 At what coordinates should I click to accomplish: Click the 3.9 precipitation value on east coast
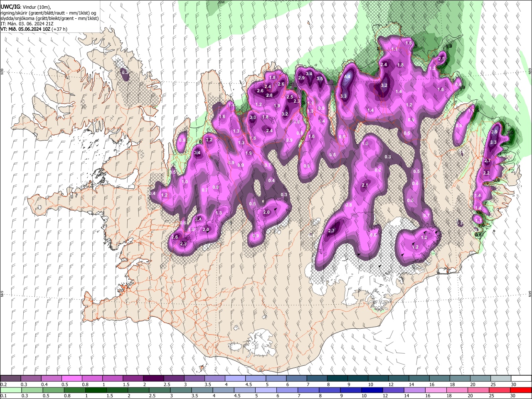click(494, 132)
